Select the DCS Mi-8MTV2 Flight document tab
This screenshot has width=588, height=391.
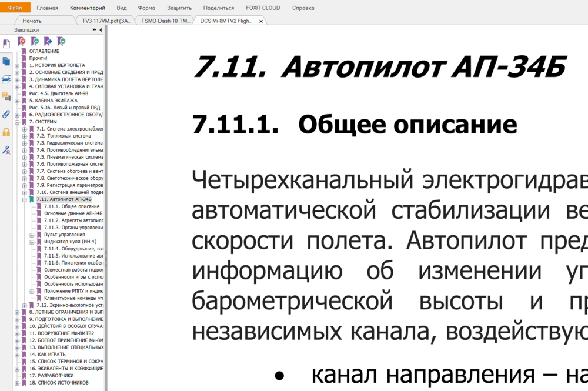click(226, 21)
